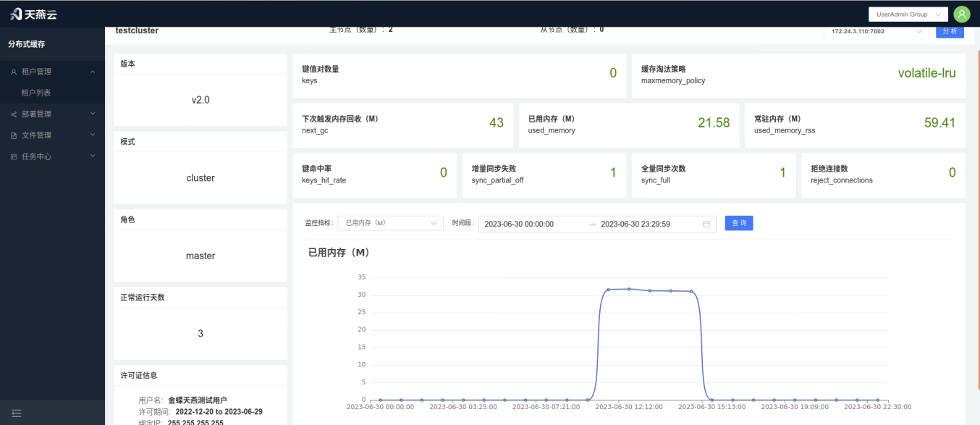Click the sync_partial_off label
This screenshot has height=425, width=980.
(497, 180)
